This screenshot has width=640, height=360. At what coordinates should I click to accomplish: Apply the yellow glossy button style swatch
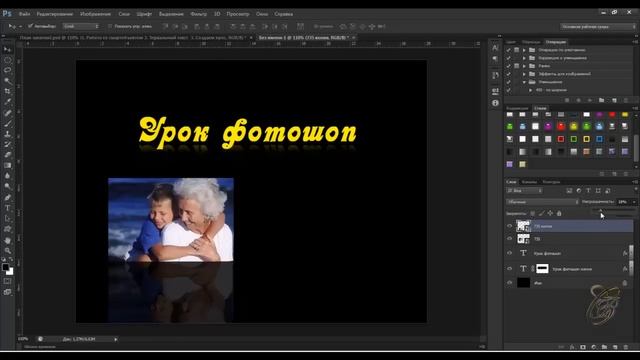coord(573,127)
